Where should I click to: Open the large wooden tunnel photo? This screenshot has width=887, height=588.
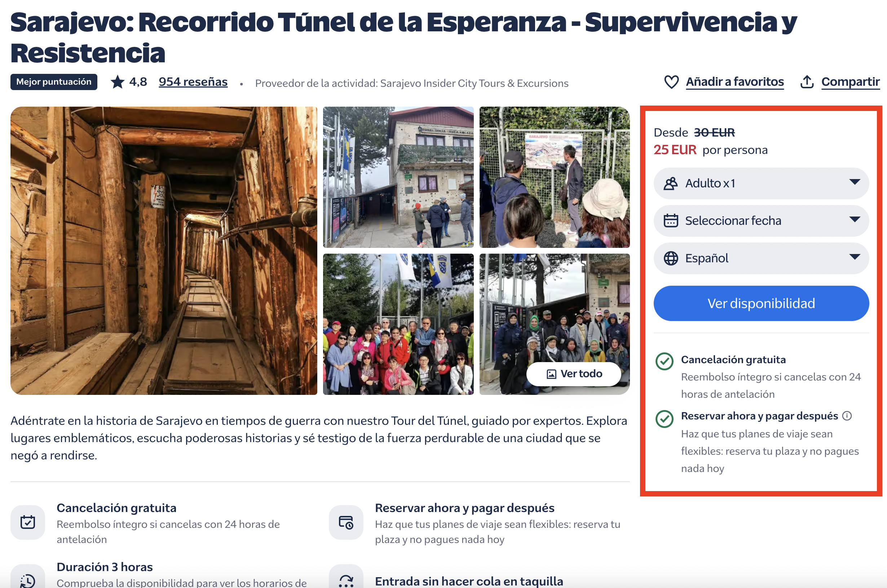[x=164, y=250]
